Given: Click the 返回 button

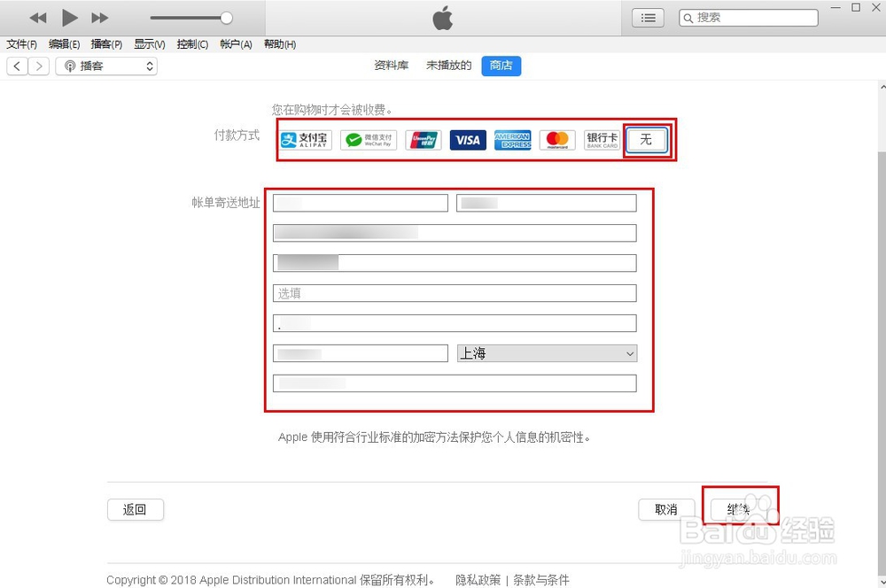Looking at the screenshot, I should pyautogui.click(x=136, y=509).
